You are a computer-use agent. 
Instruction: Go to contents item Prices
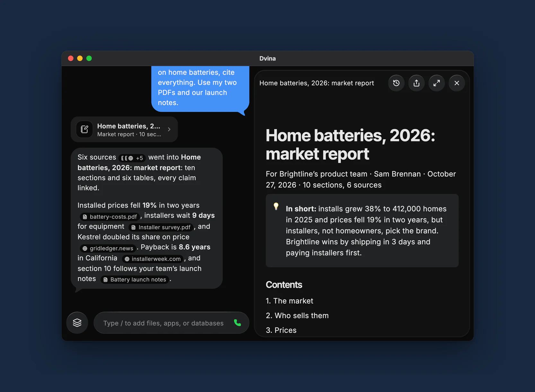(x=281, y=330)
